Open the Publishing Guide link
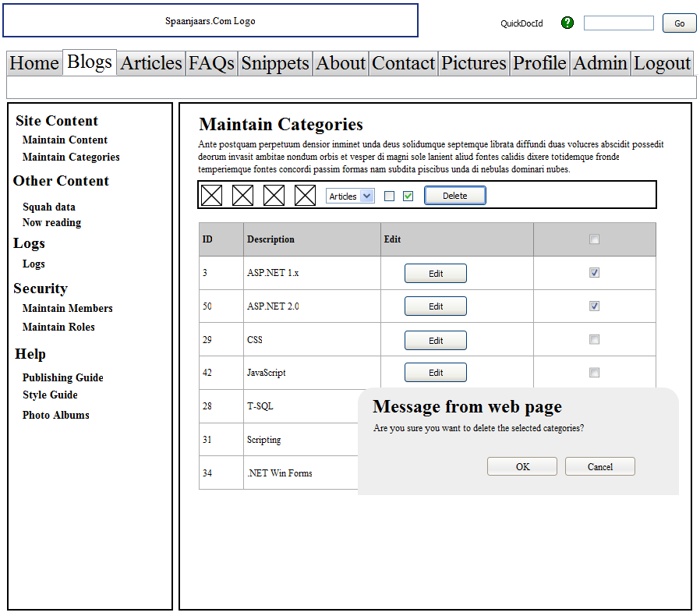This screenshot has height=616, width=700. point(63,377)
